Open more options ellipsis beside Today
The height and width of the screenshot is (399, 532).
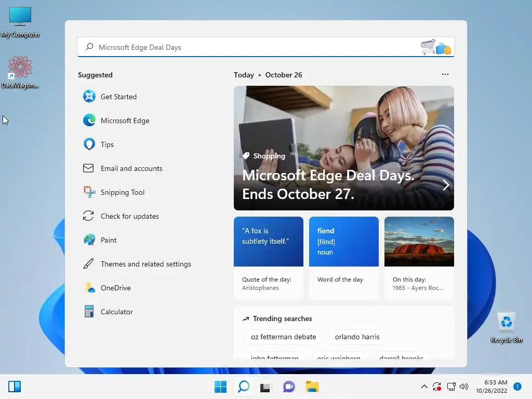click(445, 74)
